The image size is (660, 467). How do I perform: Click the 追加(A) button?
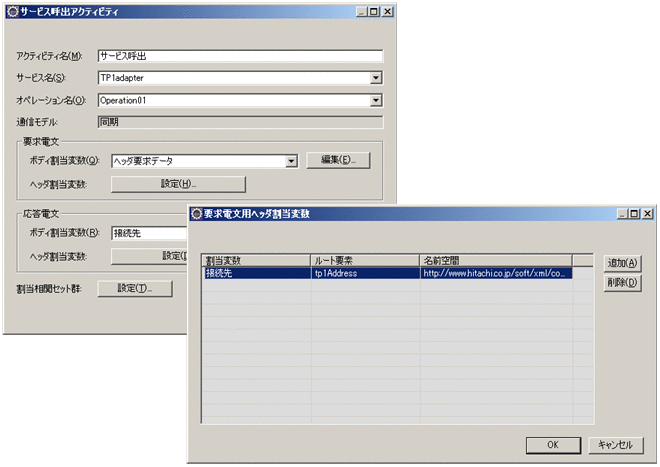(623, 263)
